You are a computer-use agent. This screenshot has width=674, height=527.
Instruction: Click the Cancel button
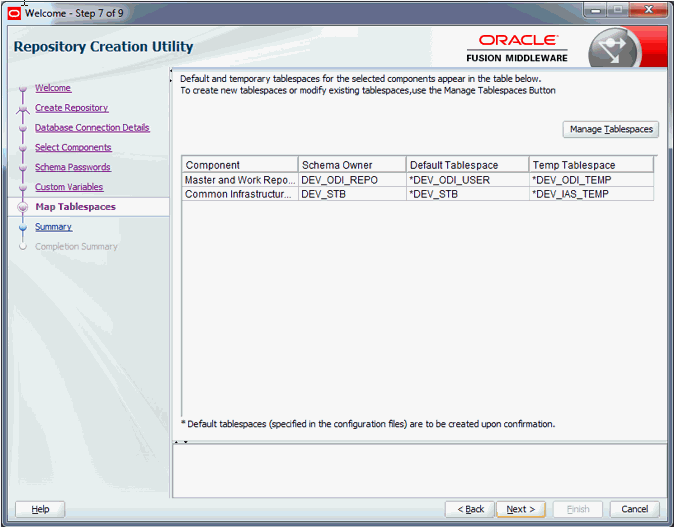pos(634,509)
